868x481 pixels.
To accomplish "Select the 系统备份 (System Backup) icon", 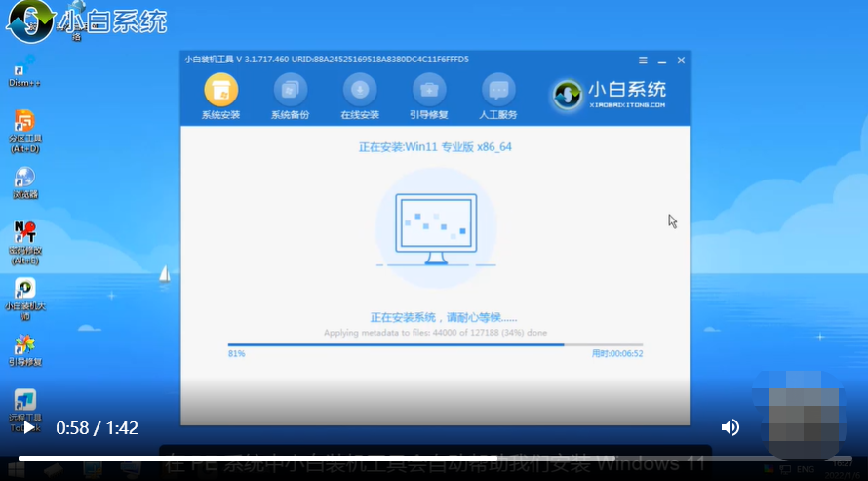I will (290, 91).
